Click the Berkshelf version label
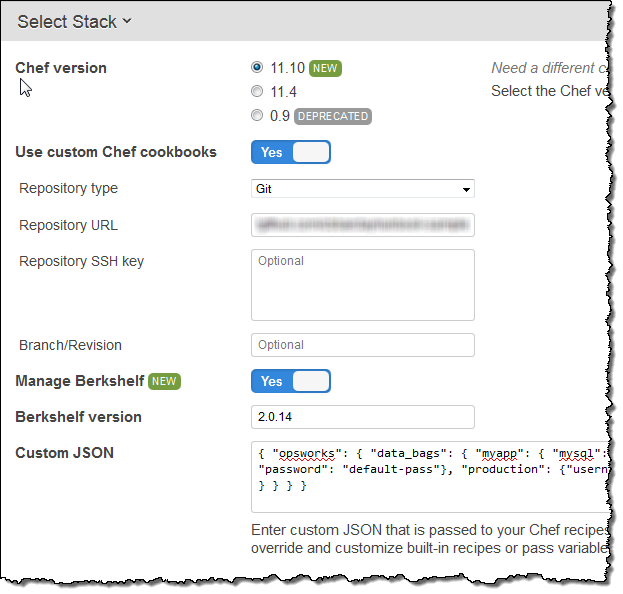 point(79,417)
